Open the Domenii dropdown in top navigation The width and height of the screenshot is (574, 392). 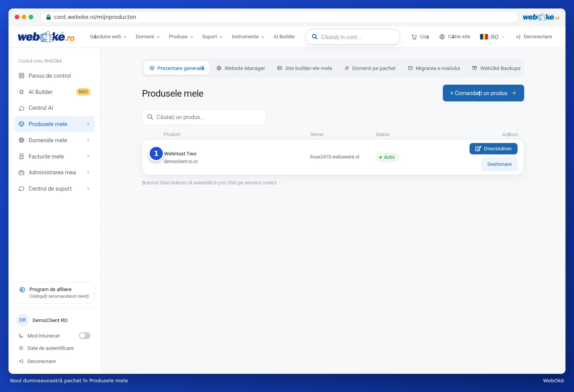coord(148,37)
